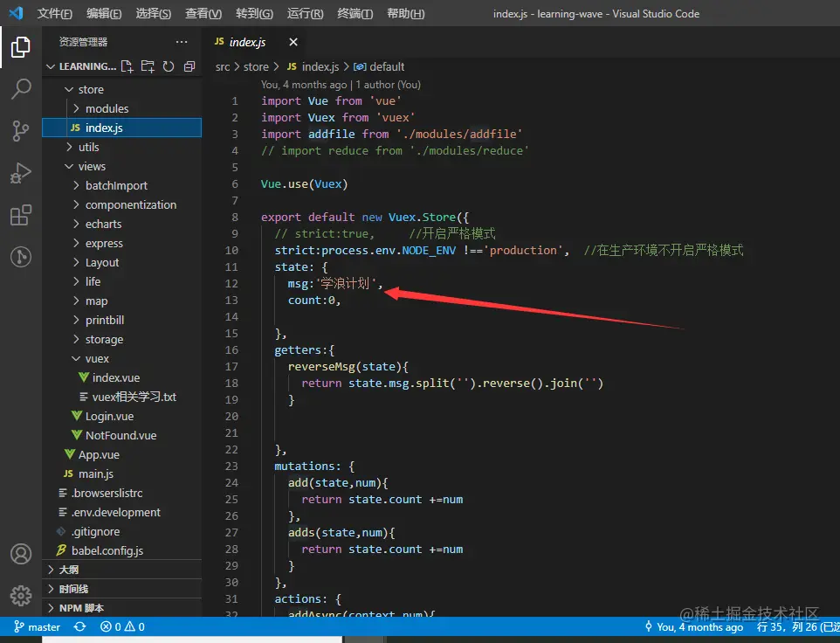Expand the utils folder

point(121,148)
